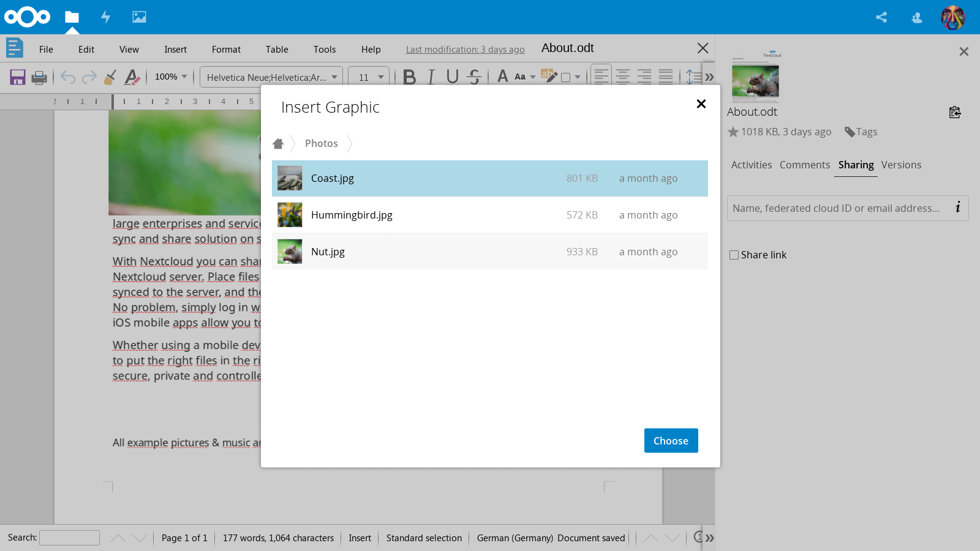Open the Gallery picture icon
This screenshot has height=551, width=980.
[x=139, y=17]
